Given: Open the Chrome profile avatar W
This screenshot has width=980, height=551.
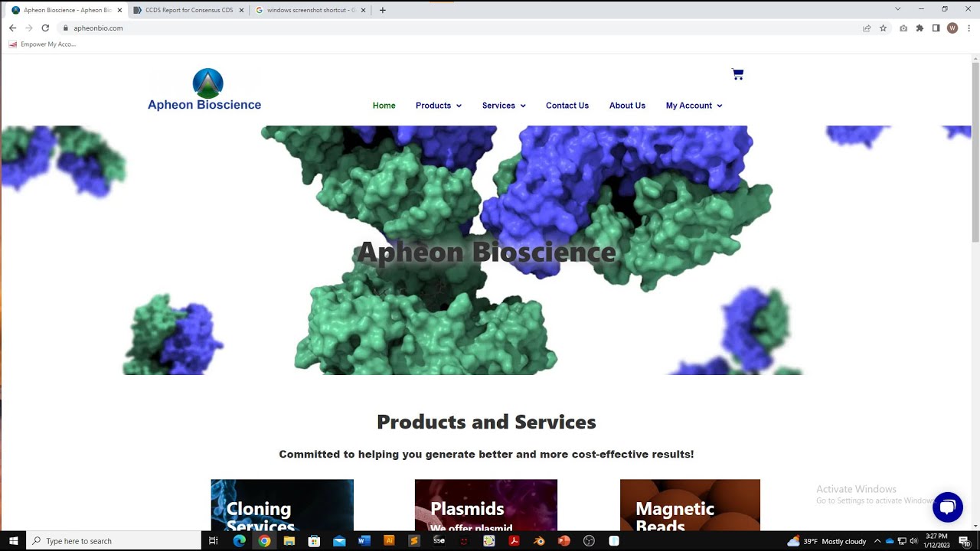Looking at the screenshot, I should tap(952, 28).
